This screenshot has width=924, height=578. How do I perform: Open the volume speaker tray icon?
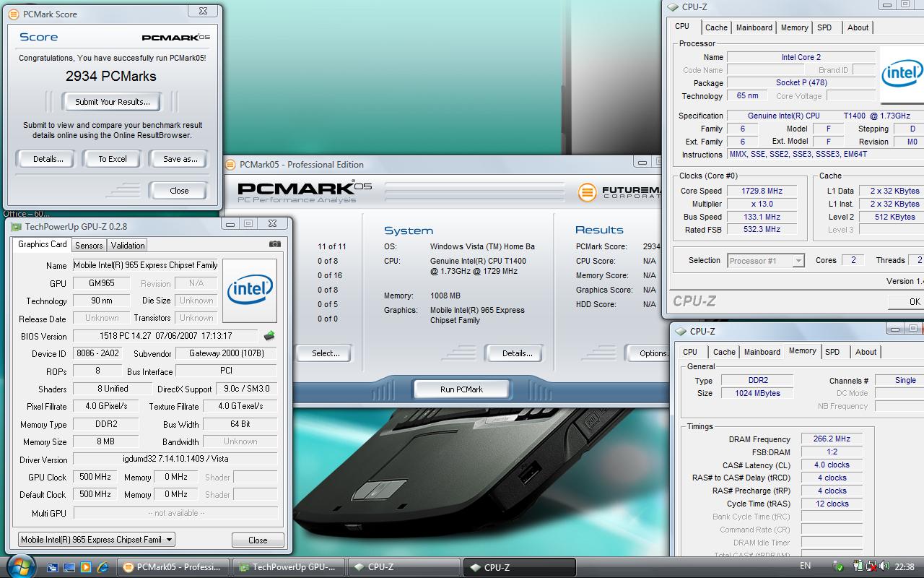884,566
